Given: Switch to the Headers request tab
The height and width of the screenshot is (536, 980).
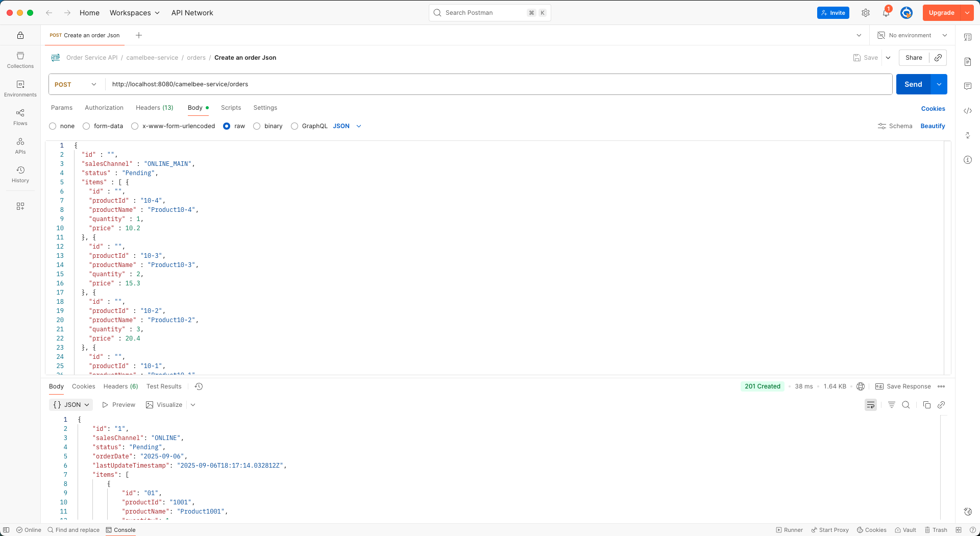Looking at the screenshot, I should coord(154,108).
